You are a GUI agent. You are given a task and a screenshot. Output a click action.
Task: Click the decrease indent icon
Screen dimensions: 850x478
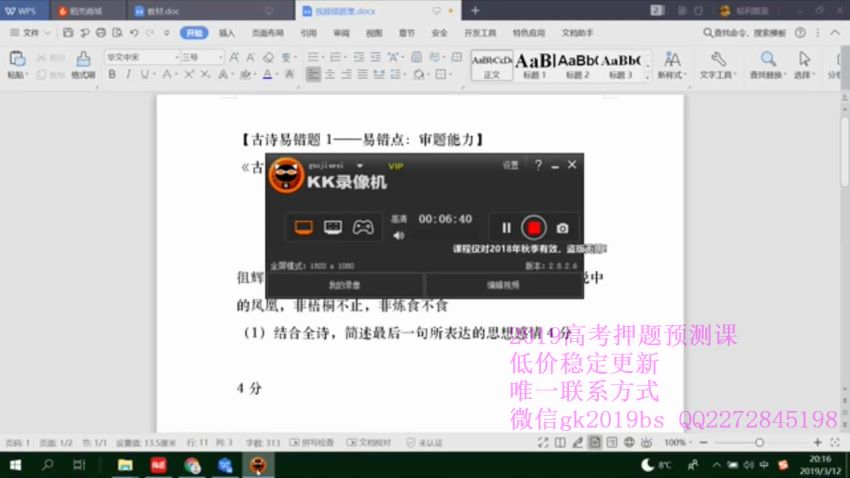click(x=359, y=57)
